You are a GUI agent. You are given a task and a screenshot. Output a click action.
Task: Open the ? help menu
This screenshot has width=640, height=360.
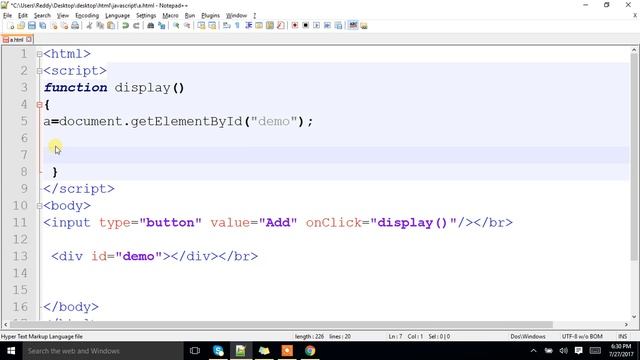click(x=254, y=16)
